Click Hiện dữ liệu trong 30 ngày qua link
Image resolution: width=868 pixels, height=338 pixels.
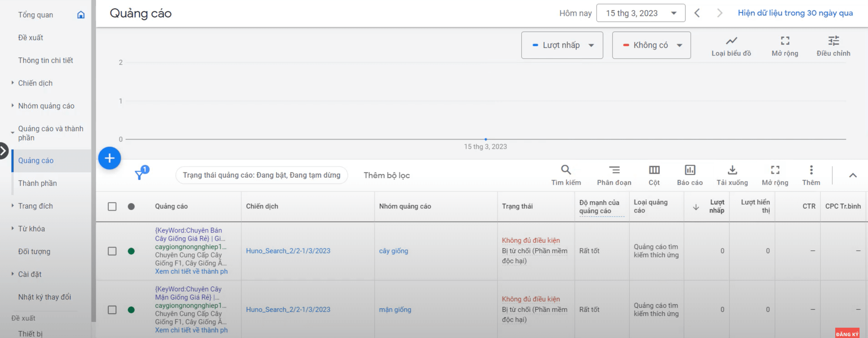pos(795,13)
